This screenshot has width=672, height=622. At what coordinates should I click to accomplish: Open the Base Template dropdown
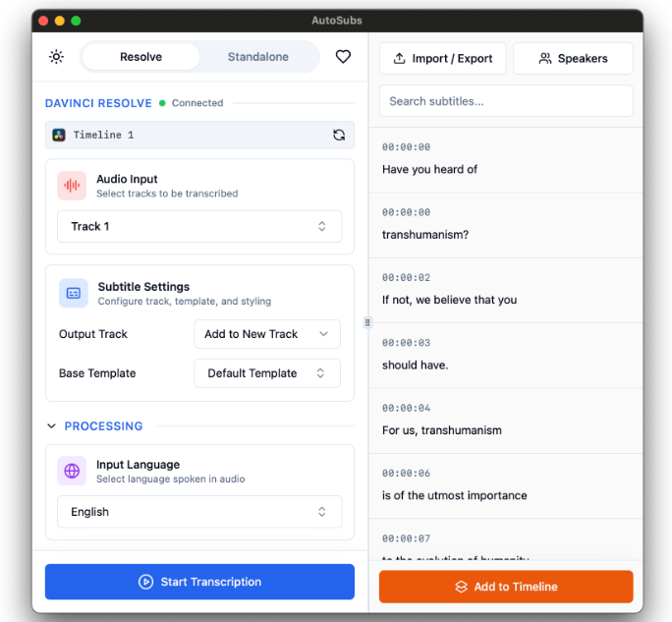(x=267, y=373)
